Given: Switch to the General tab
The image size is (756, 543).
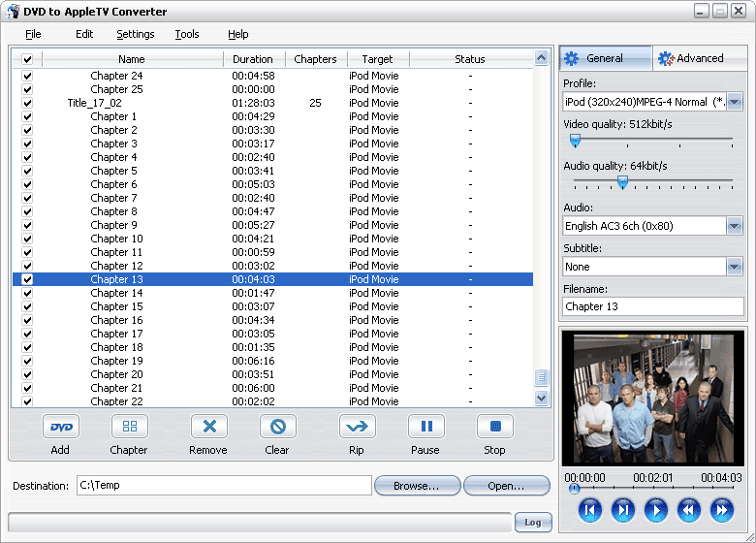Looking at the screenshot, I should (x=606, y=58).
